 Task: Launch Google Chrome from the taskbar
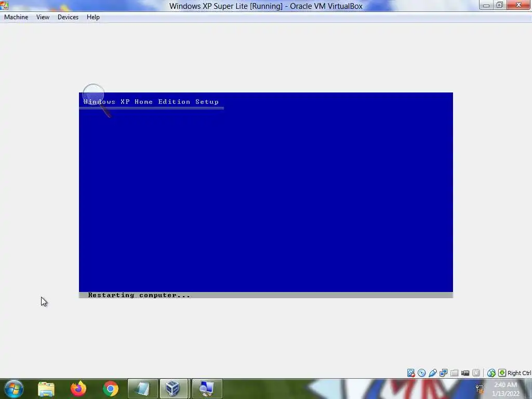tap(111, 389)
